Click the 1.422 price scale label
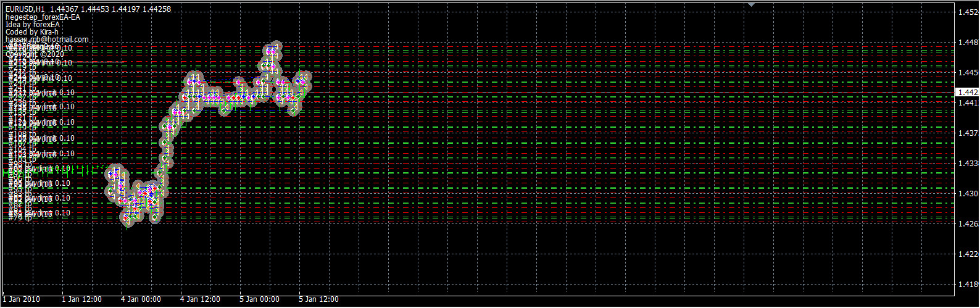Image resolution: width=980 pixels, height=308 pixels. 966,254
